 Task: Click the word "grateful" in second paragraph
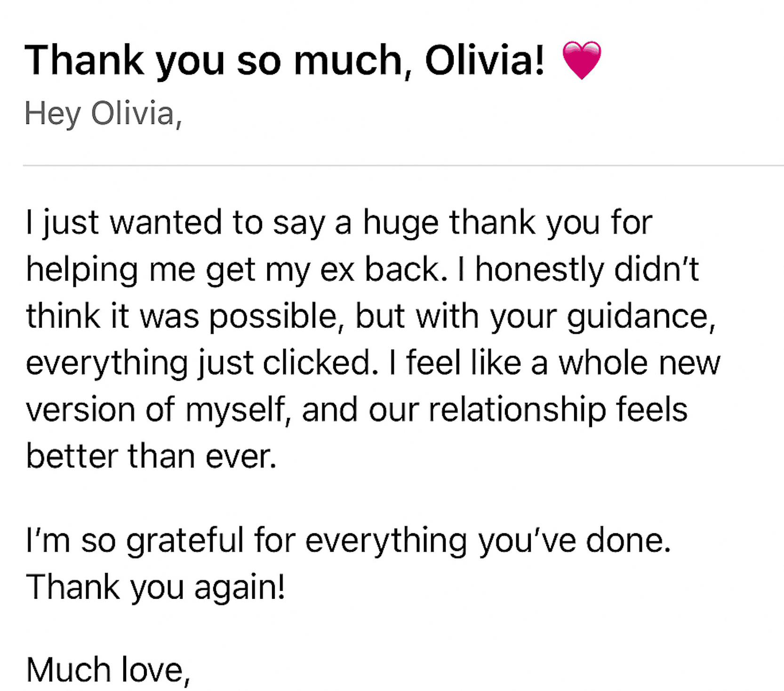click(185, 541)
